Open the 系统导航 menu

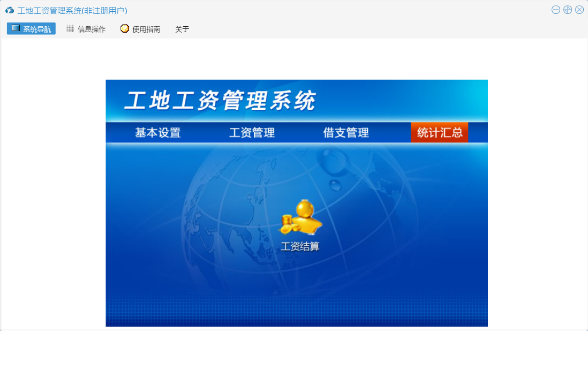click(36, 29)
